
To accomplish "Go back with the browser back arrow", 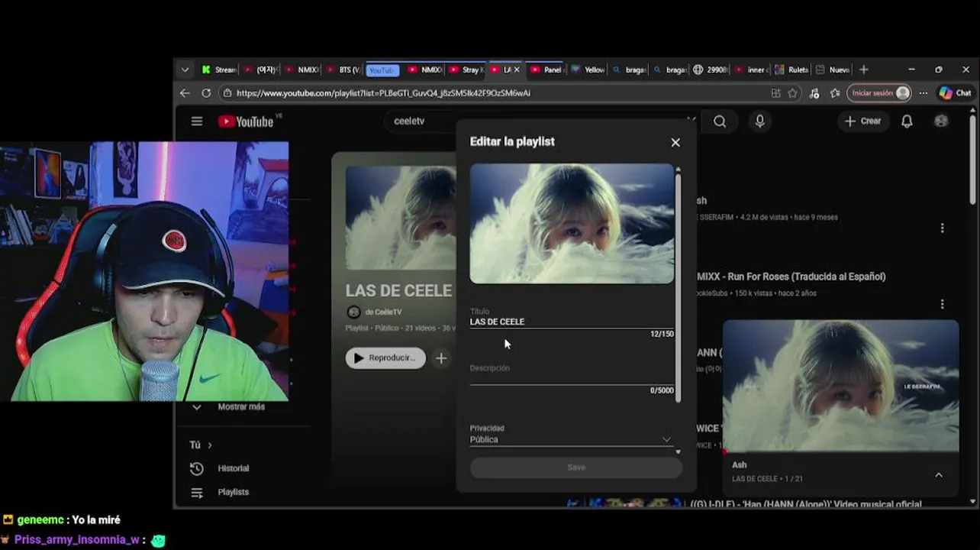I will 185,93.
